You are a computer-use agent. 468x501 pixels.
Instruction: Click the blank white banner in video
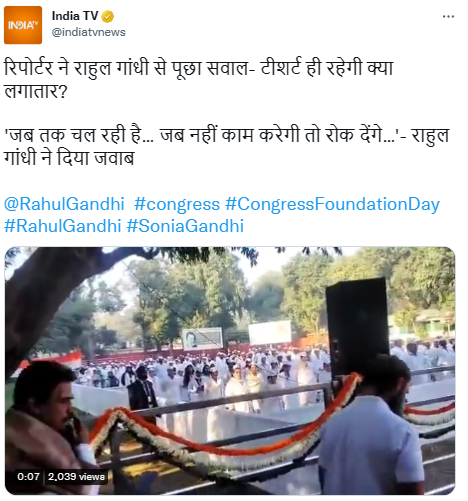270,332
